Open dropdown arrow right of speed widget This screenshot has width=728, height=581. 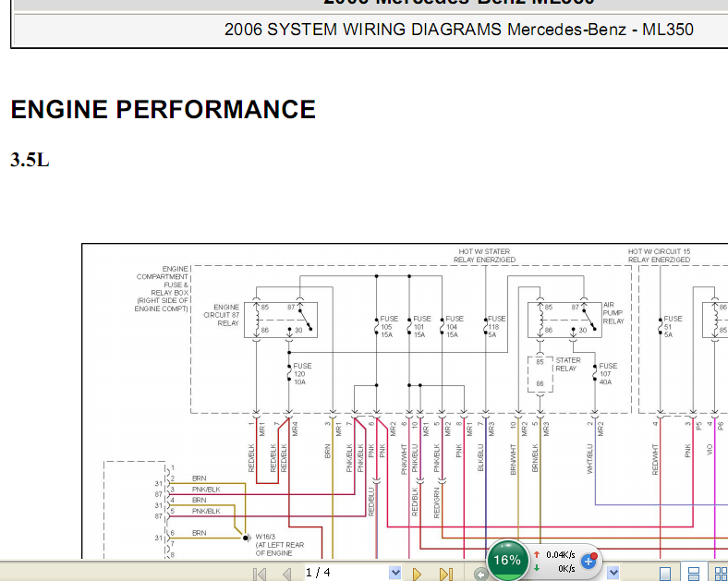613,573
